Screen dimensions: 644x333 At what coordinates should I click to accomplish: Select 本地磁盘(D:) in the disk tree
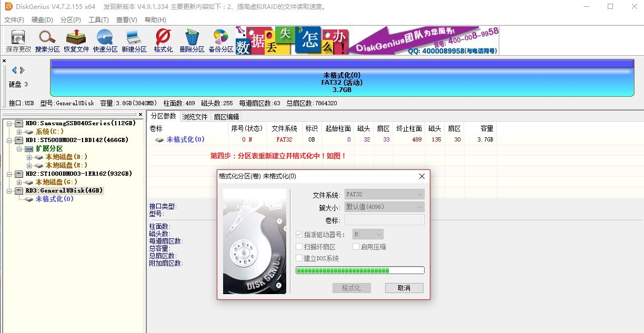66,157
